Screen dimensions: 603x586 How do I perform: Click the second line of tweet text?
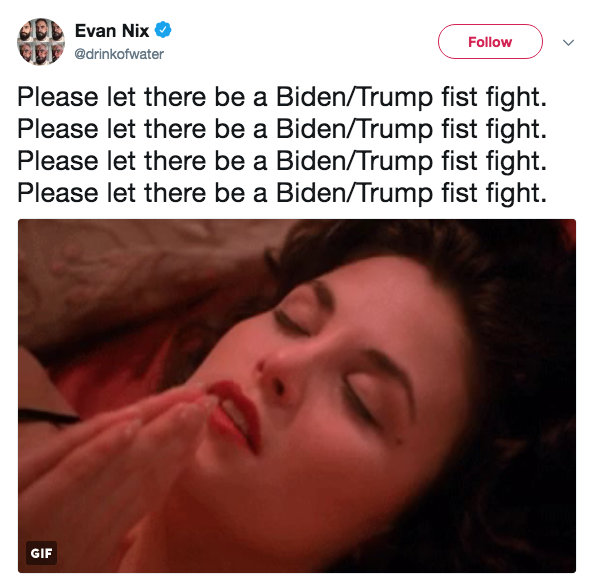point(282,129)
